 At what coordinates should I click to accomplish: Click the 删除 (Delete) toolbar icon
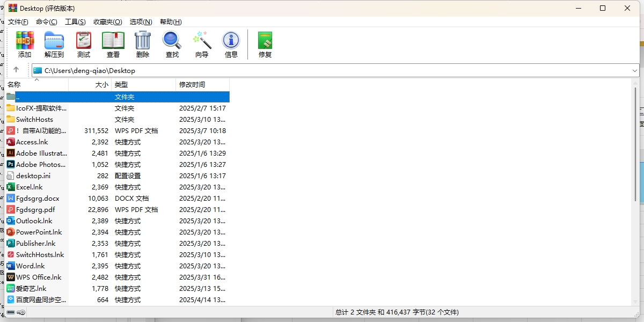coord(142,44)
